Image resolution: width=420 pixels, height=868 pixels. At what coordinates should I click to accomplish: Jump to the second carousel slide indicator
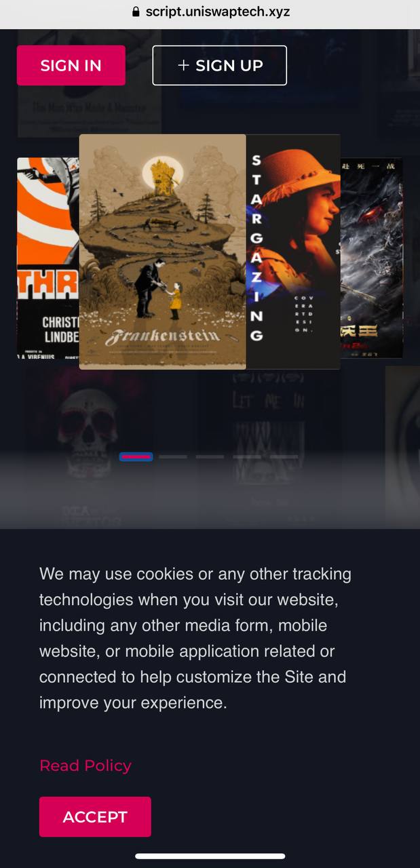click(x=173, y=457)
